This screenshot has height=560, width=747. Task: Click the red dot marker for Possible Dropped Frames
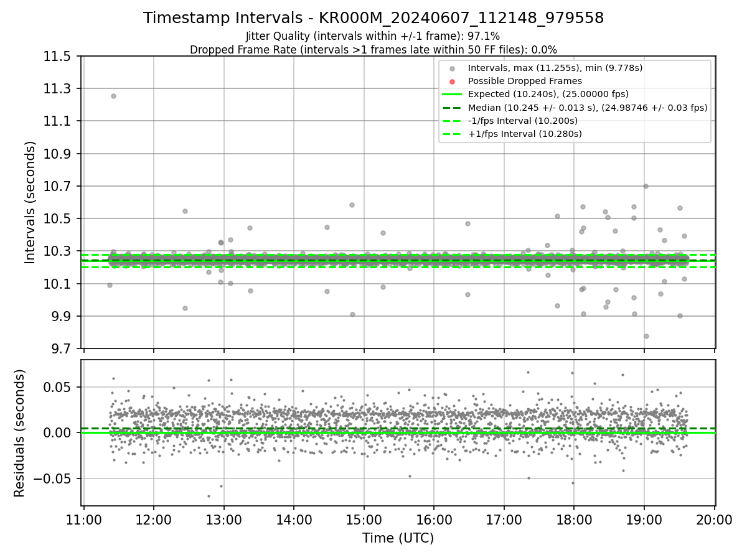452,82
